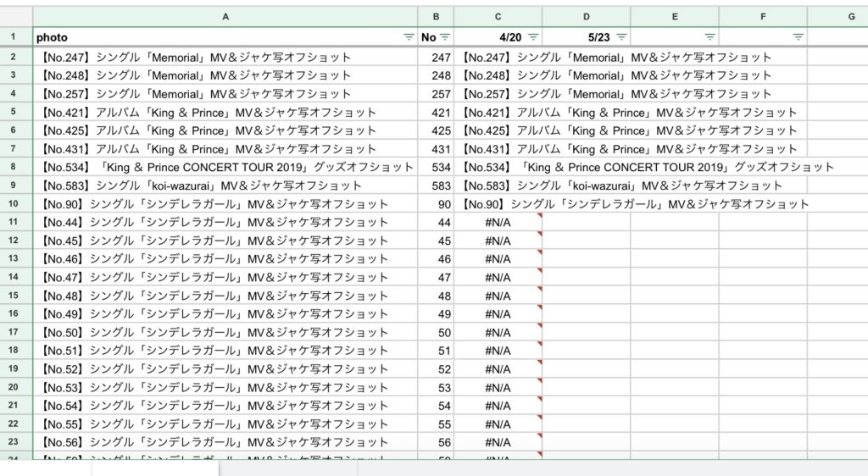Click the #N/A cell in row 20
Image resolution: width=868 pixels, height=476 pixels.
498,387
